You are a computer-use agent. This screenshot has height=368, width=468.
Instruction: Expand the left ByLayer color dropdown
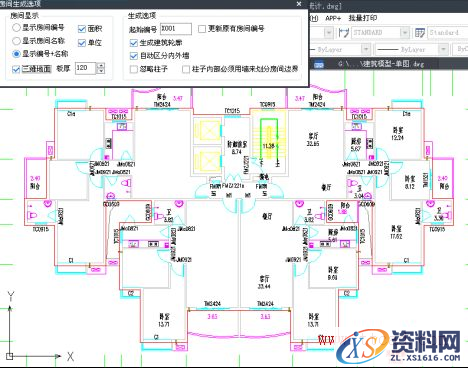pyautogui.click(x=366, y=50)
